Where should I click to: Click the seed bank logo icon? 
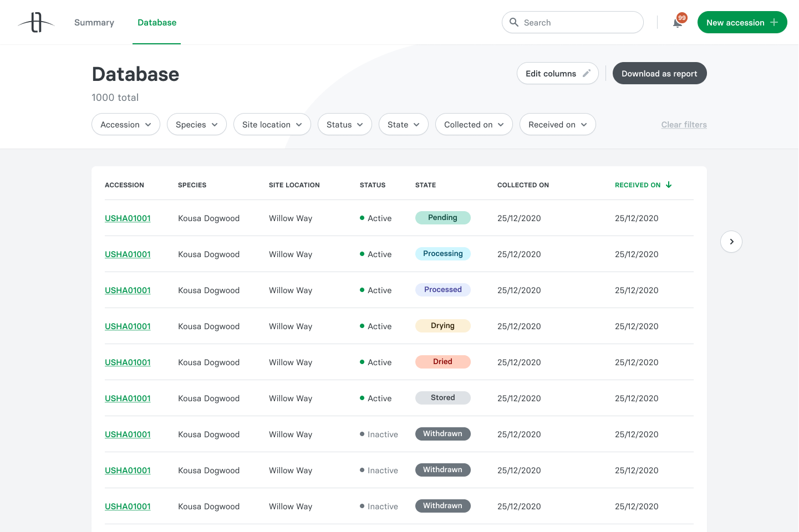click(x=37, y=23)
